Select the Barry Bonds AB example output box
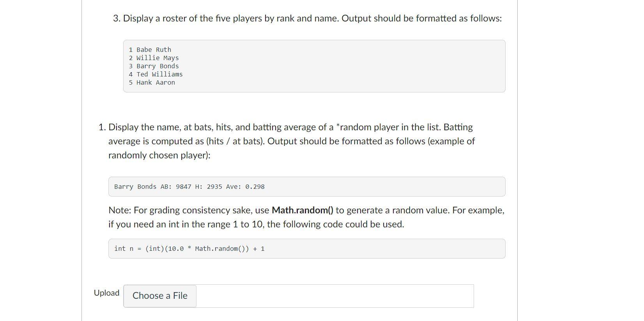 pos(307,186)
